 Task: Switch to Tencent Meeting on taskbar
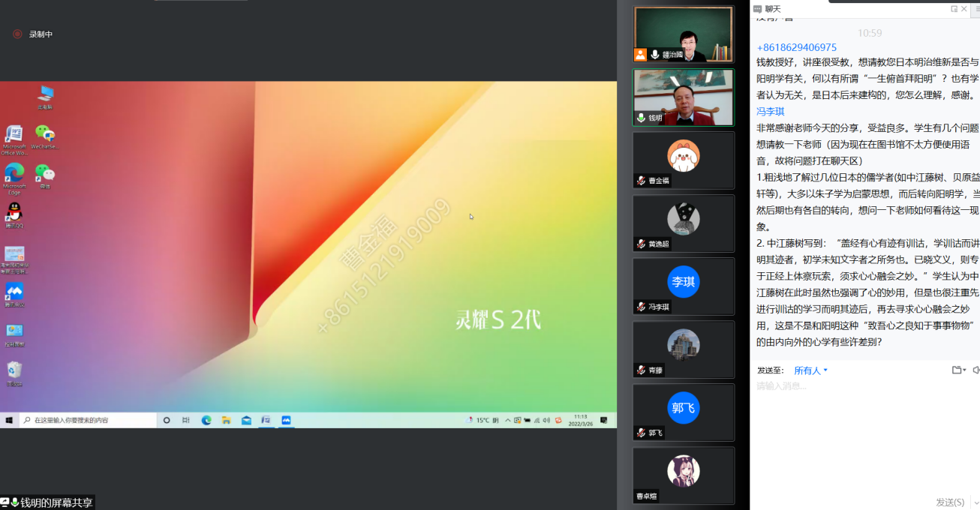[286, 420]
